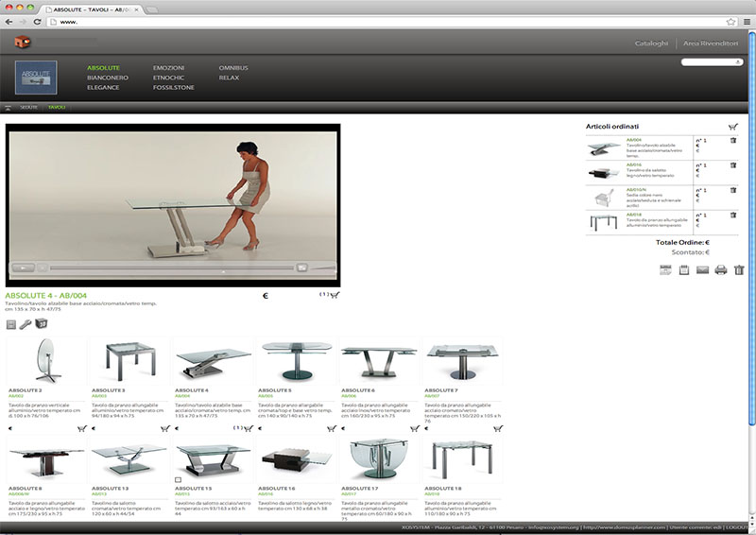Open the ABSOLUTE 18 table thumbnail
This screenshot has height=535, width=756.
pos(462,459)
